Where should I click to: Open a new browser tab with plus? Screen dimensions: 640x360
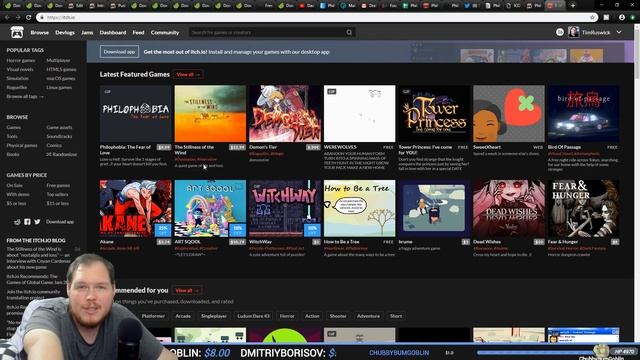573,6
